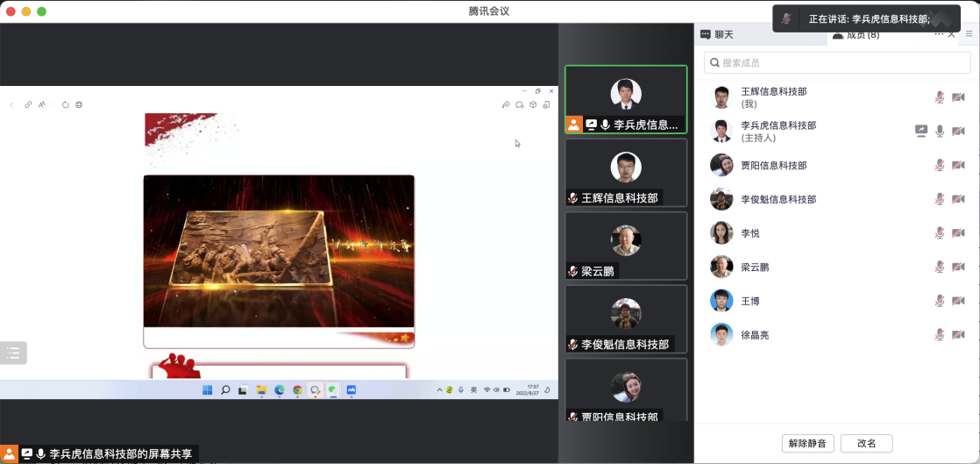Select the 梁云鹏 video thumbnail tile
This screenshot has width=980, height=464.
625,246
